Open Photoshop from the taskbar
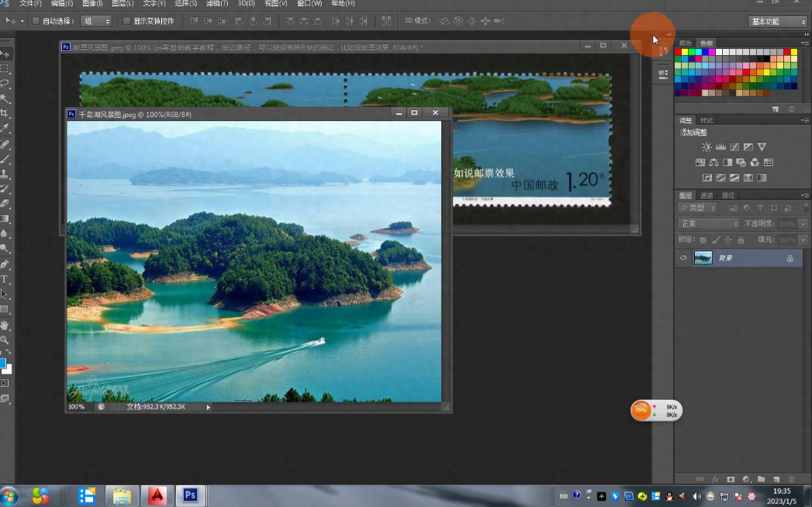The height and width of the screenshot is (507, 812). (x=190, y=495)
